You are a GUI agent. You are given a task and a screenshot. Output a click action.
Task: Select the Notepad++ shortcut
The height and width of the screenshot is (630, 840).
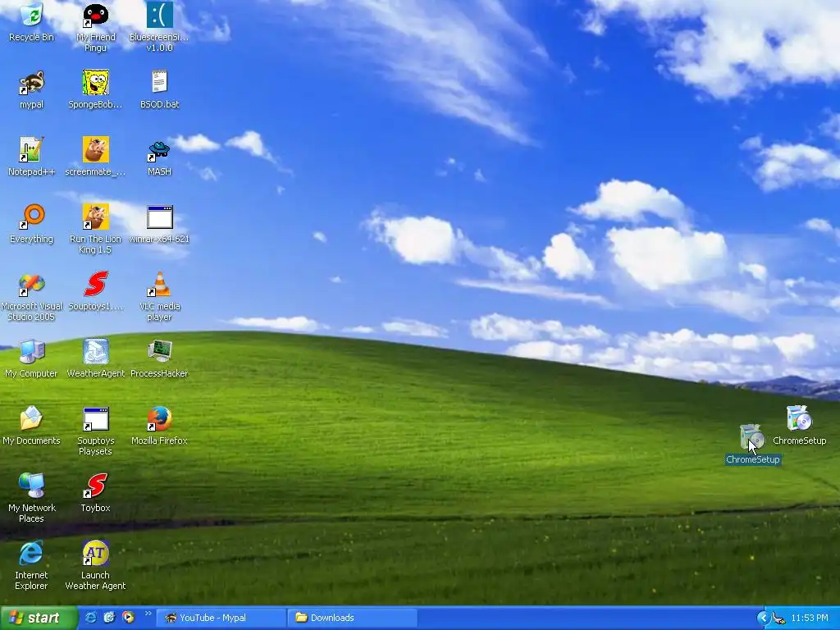32,157
